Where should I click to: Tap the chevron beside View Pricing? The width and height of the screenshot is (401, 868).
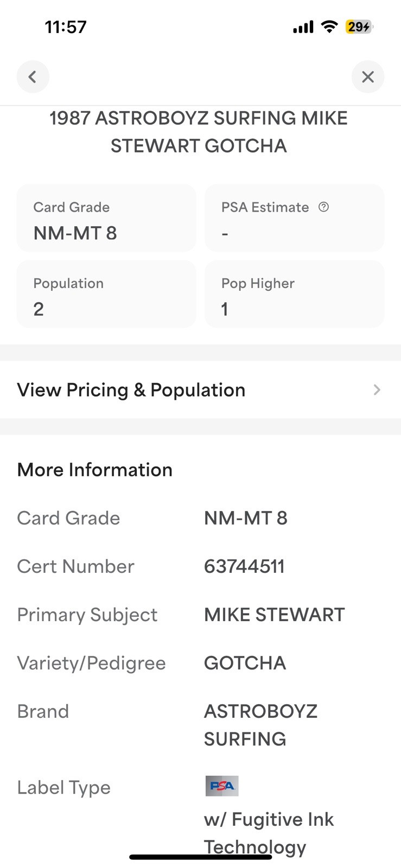[x=377, y=390]
